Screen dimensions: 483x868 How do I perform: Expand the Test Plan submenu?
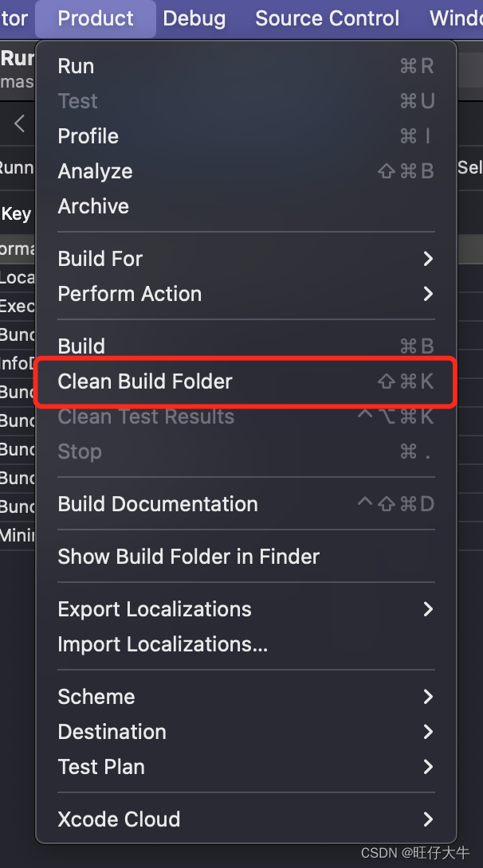[101, 767]
